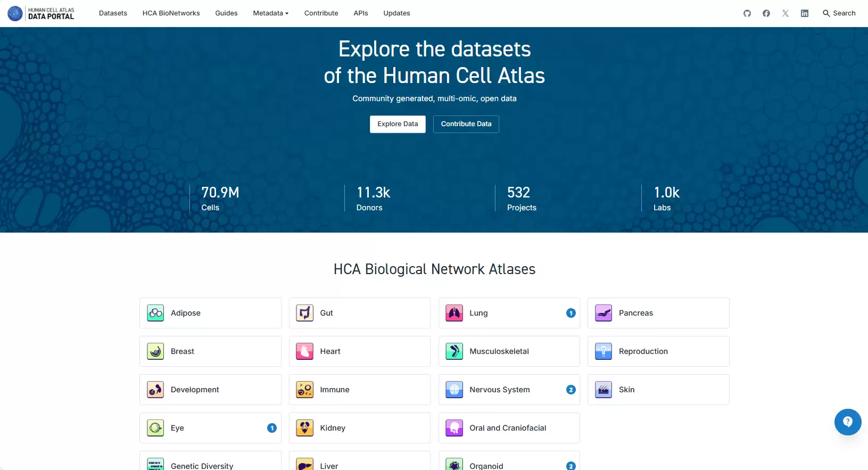Click the Lung network icon
This screenshot has width=868, height=470.
pyautogui.click(x=454, y=313)
